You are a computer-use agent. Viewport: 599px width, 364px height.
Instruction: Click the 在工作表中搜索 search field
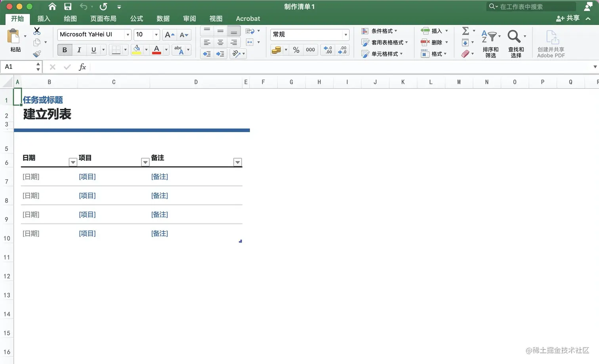click(532, 6)
